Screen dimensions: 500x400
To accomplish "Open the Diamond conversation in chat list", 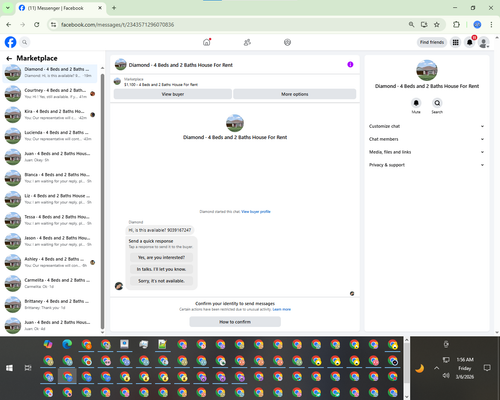I will 50,72.
